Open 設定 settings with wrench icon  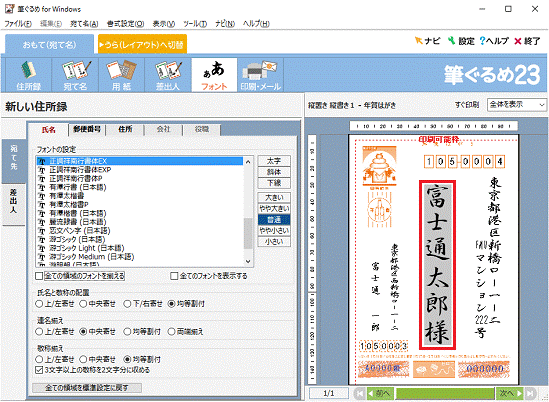(x=461, y=41)
